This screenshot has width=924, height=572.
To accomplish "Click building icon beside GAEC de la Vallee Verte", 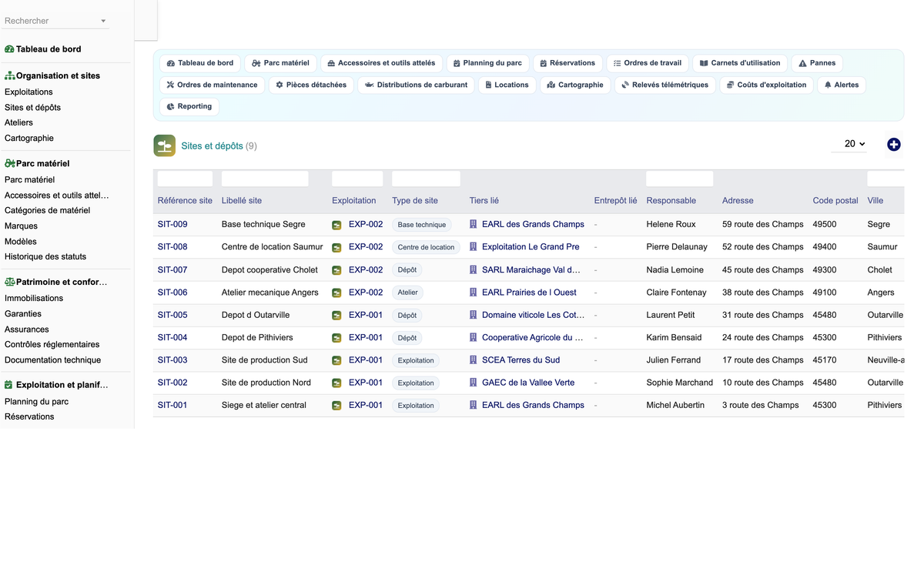I will click(x=474, y=383).
